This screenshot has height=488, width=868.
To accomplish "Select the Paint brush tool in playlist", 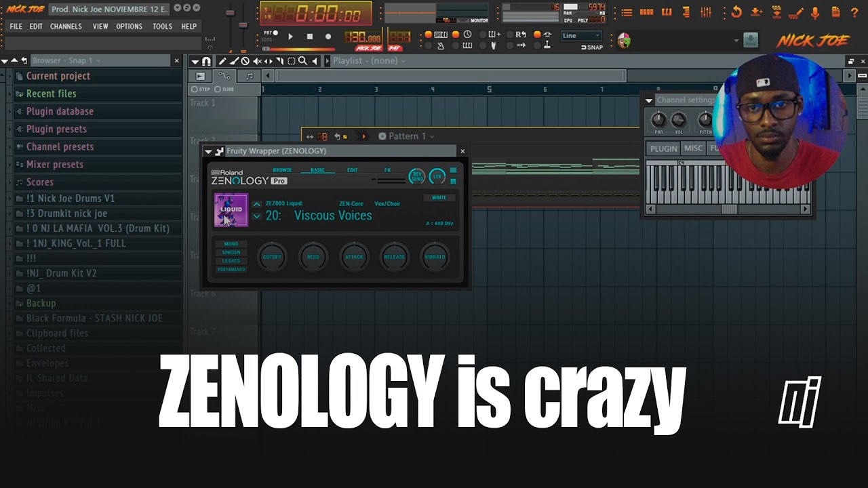I will tap(235, 61).
